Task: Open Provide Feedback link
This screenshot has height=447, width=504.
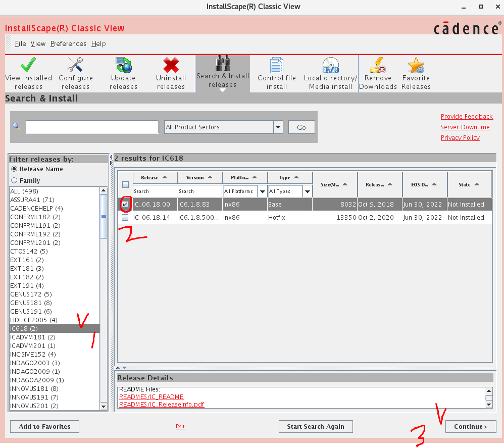Action: point(467,116)
